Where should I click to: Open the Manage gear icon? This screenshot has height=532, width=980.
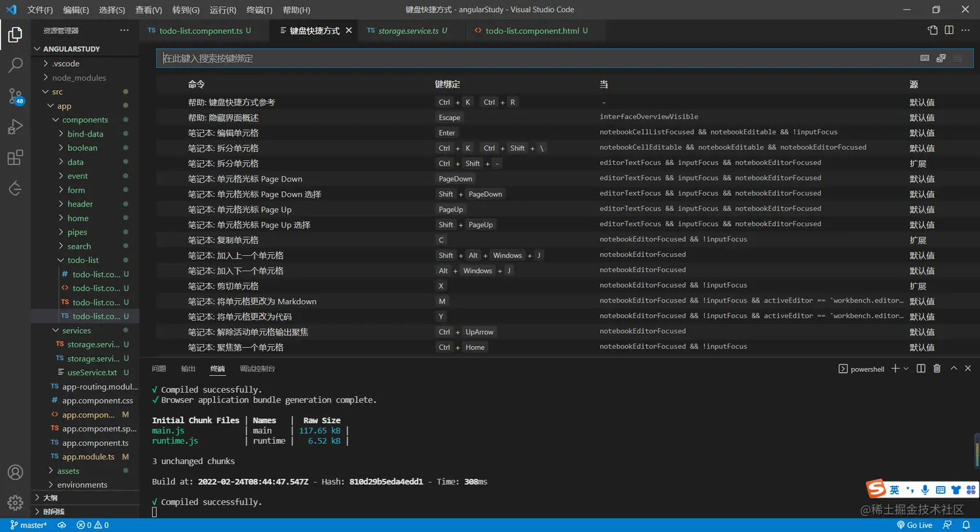coord(15,503)
